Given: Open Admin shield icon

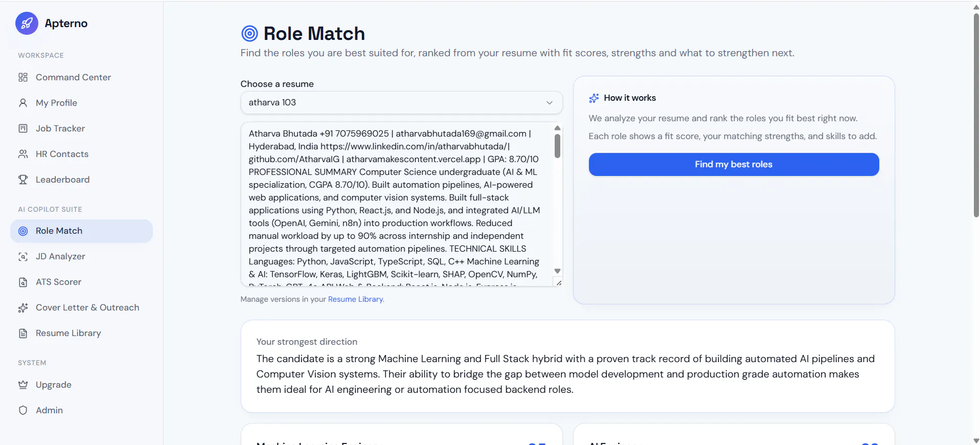Looking at the screenshot, I should pos(23,410).
